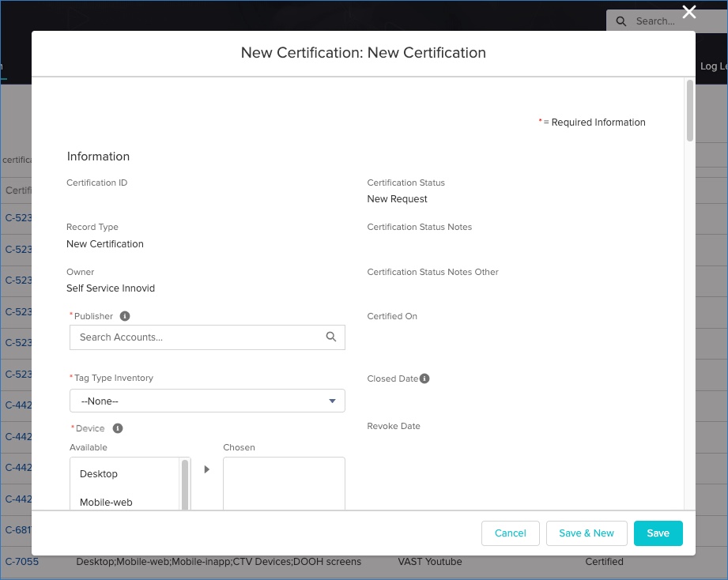Open Tag Type Inventory dropdown

[207, 401]
